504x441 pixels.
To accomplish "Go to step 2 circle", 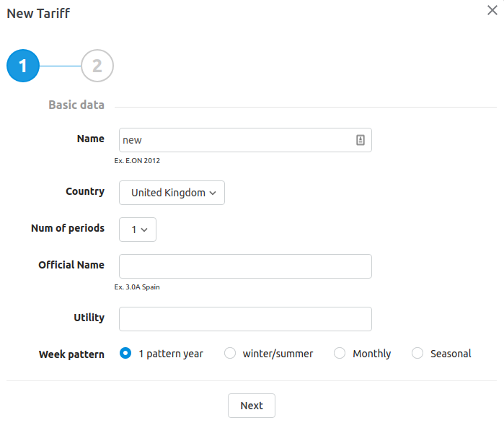I will [97, 66].
